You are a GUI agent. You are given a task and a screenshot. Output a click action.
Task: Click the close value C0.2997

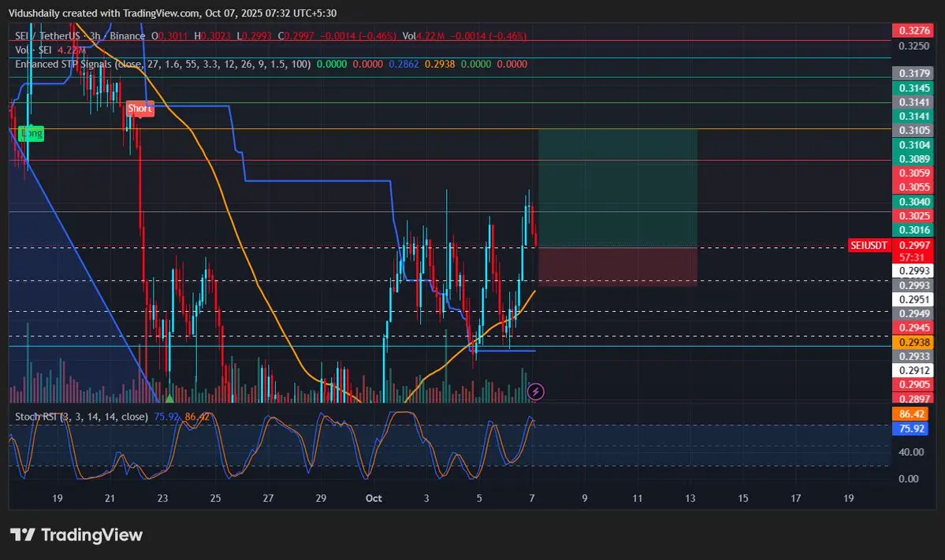[296, 36]
